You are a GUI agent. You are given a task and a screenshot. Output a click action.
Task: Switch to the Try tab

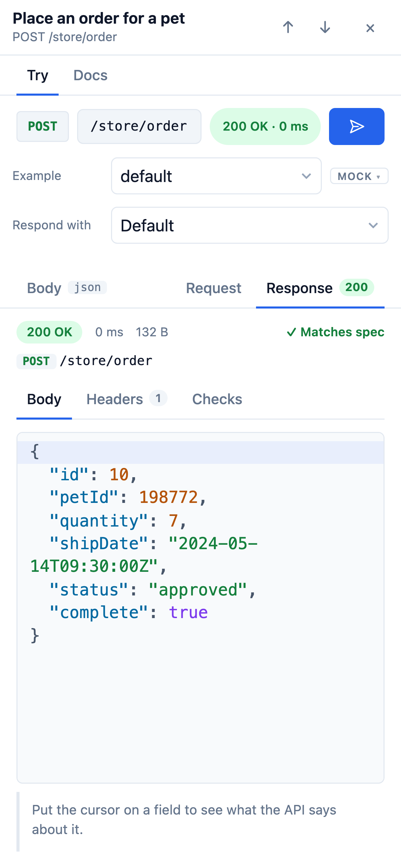pyautogui.click(x=38, y=75)
